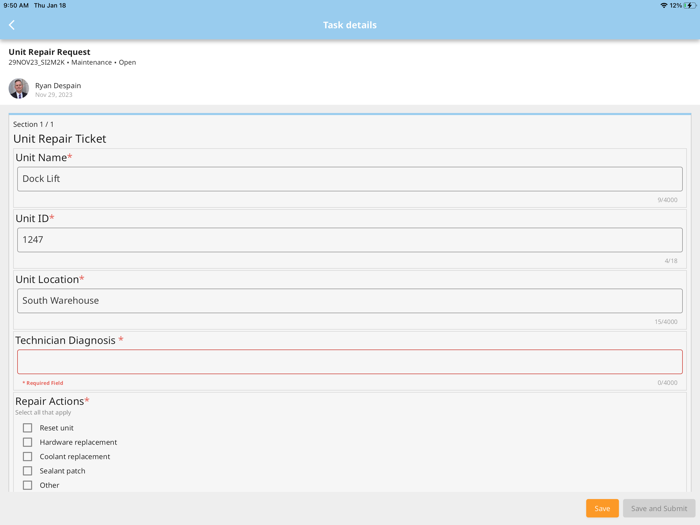Tap the 0/4000 character counter

667,383
